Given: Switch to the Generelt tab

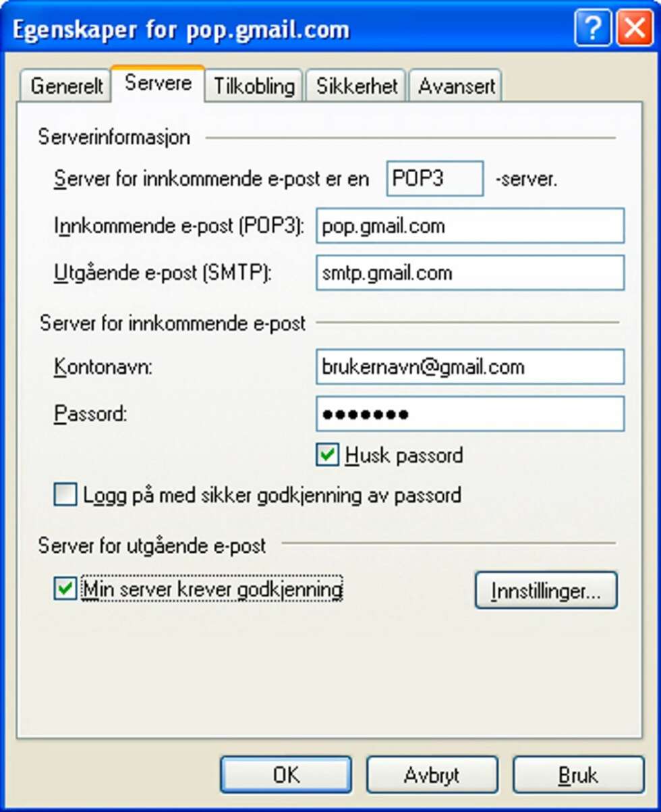Looking at the screenshot, I should click(x=67, y=86).
